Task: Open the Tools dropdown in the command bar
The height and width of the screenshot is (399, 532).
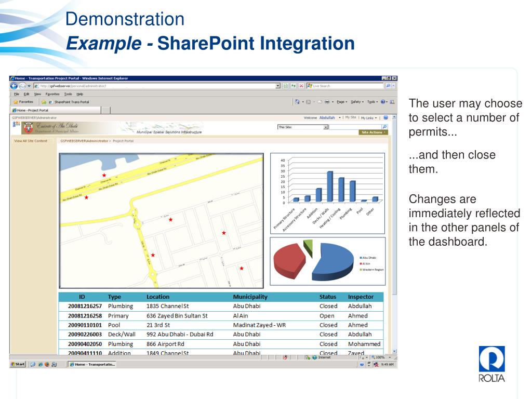Action: pos(372,102)
